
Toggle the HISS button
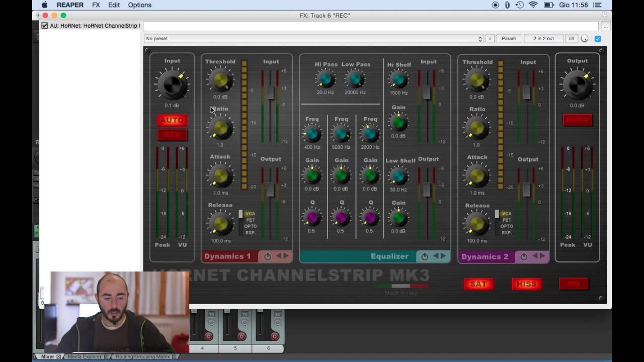pyautogui.click(x=526, y=284)
